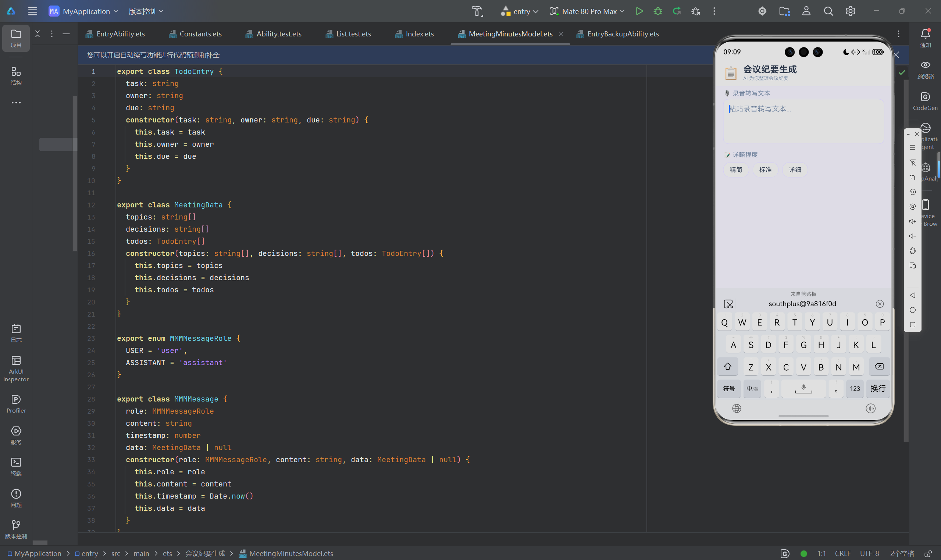Take emulator screenshot crop icon
The image size is (941, 560).
[912, 177]
